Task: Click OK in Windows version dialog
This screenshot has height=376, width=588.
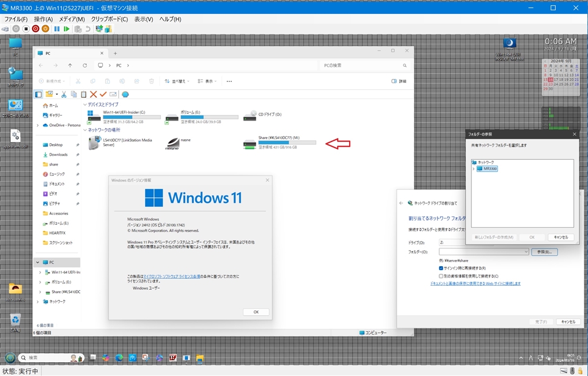Action: tap(256, 312)
